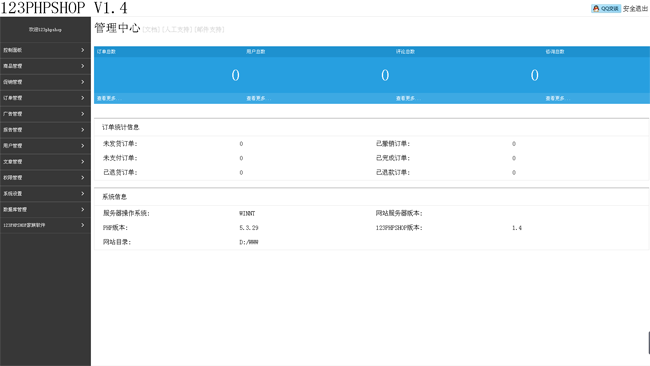Screen dimensions: 650x366
Task: Click the 123PHPSHOP版本 label
Action: [399, 228]
